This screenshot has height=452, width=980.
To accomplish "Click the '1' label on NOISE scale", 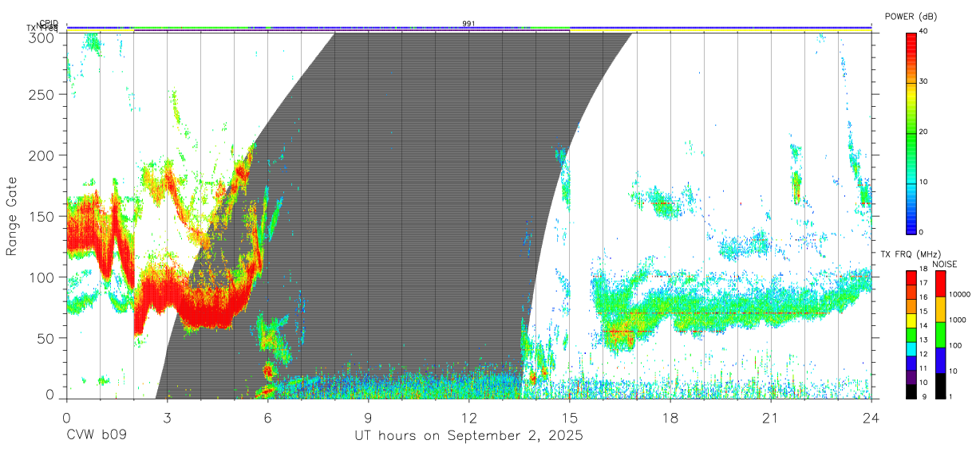I will [x=950, y=396].
